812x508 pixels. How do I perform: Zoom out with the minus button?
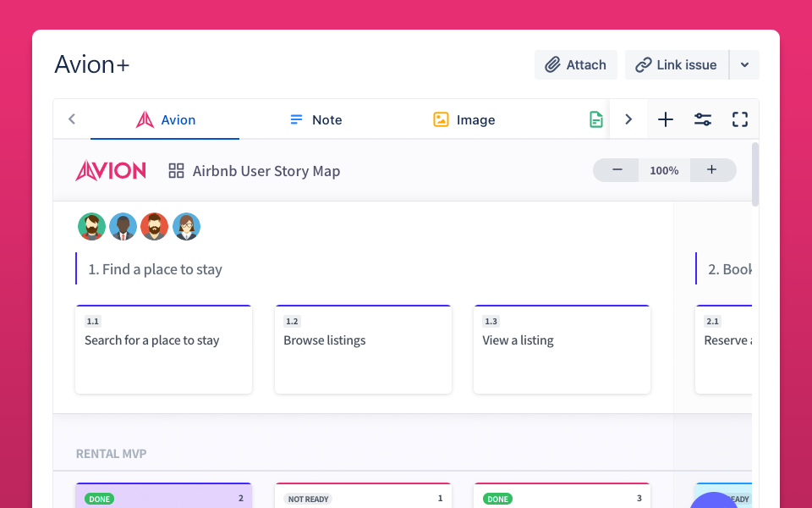click(x=617, y=170)
